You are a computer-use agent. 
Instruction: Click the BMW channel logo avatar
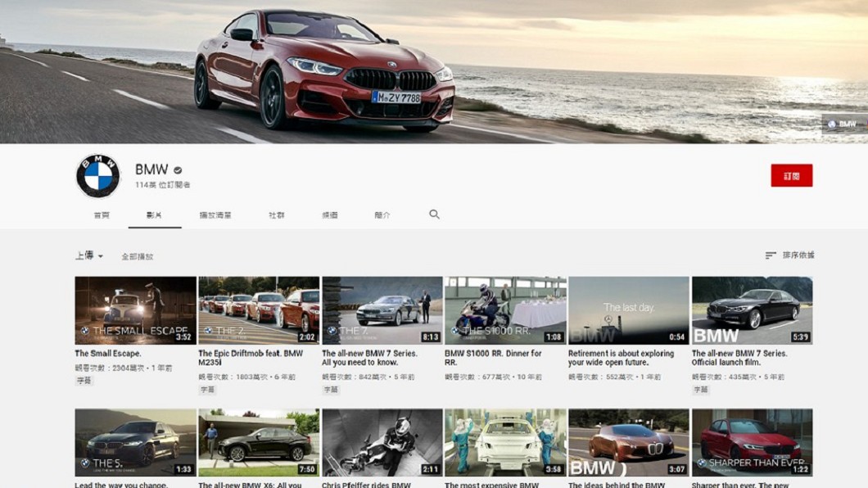pos(98,176)
